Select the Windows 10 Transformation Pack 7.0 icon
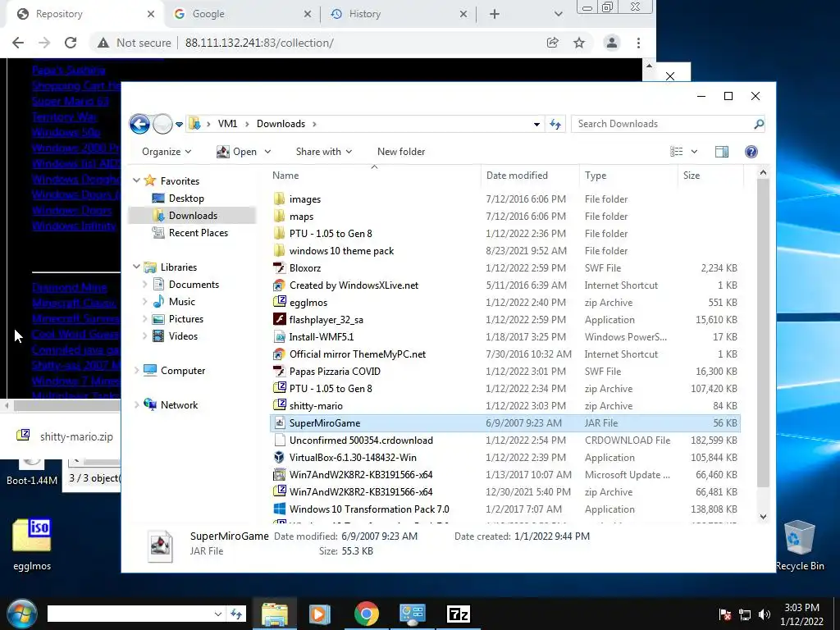This screenshot has height=630, width=840. coord(279,509)
